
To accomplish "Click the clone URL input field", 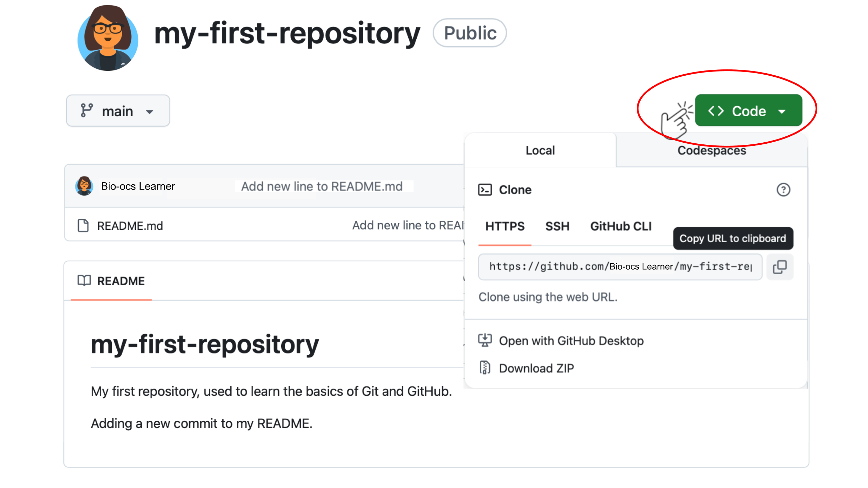I will click(620, 267).
